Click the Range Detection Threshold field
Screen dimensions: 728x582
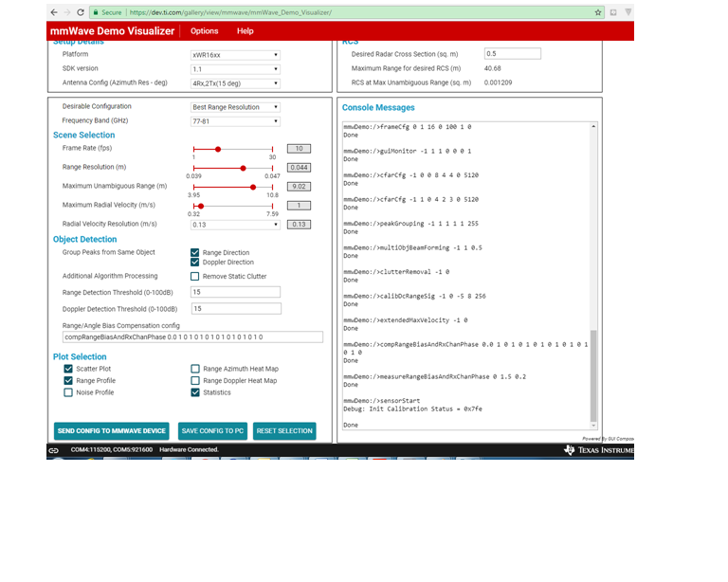click(x=235, y=292)
